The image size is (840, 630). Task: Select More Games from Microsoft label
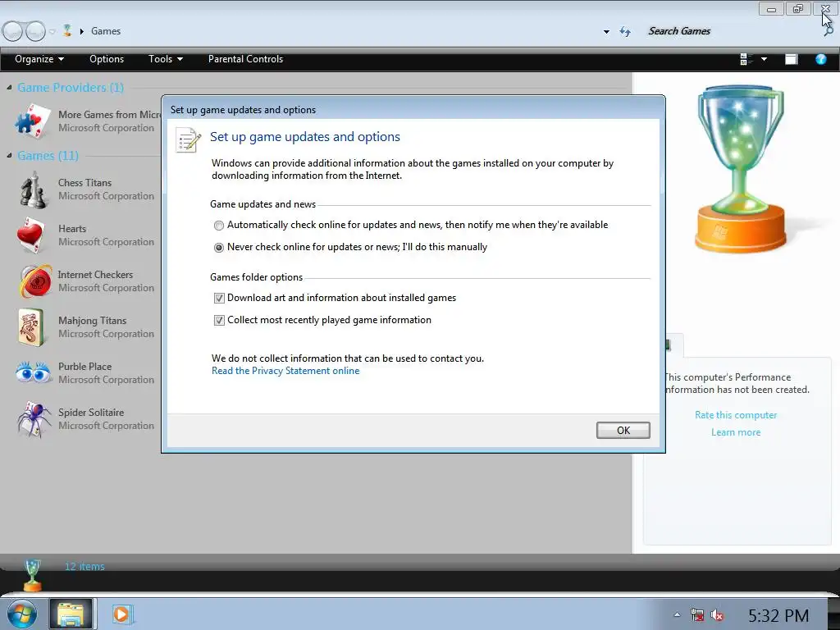[x=109, y=115]
